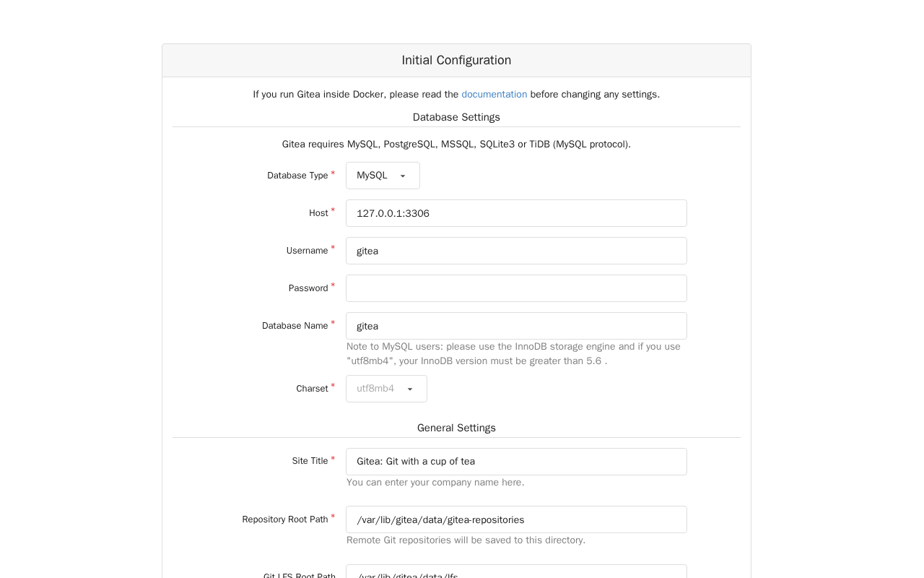Open the documentation link
The image size is (924, 578).
[494, 95]
